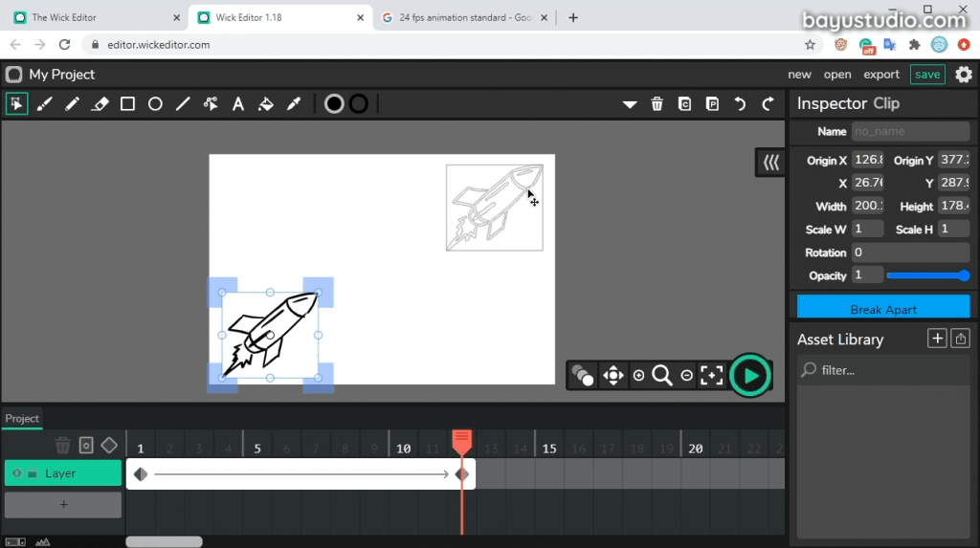Adjust the Opacity slider
The height and width of the screenshot is (548, 980).
coord(927,275)
